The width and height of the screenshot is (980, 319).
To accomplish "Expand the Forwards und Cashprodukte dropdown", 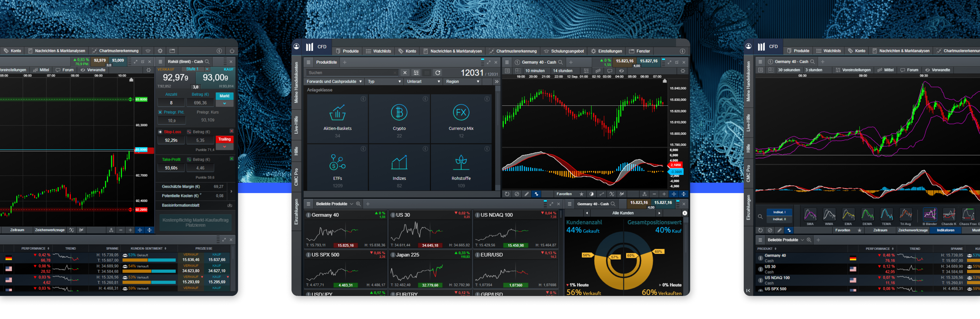I will pyautogui.click(x=334, y=81).
